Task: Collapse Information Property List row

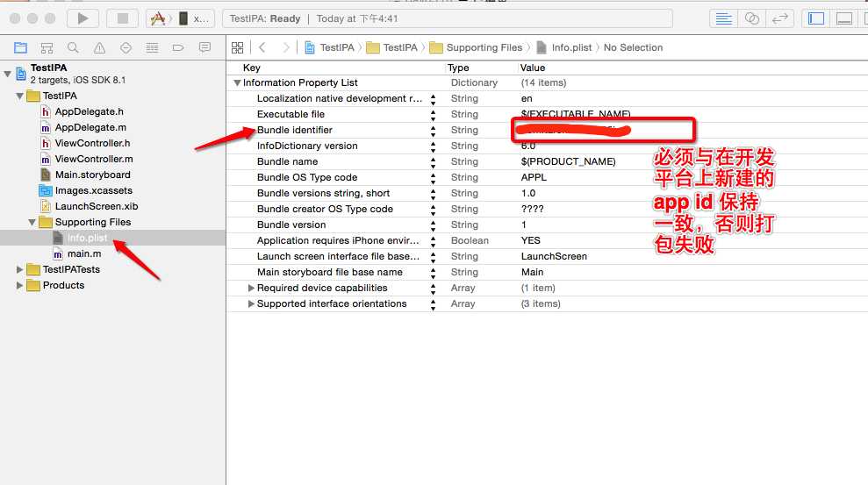Action: 237,83
